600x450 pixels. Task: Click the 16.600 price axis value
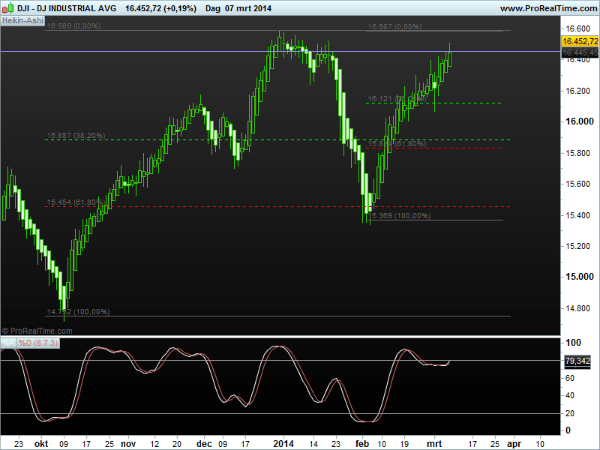click(x=578, y=29)
